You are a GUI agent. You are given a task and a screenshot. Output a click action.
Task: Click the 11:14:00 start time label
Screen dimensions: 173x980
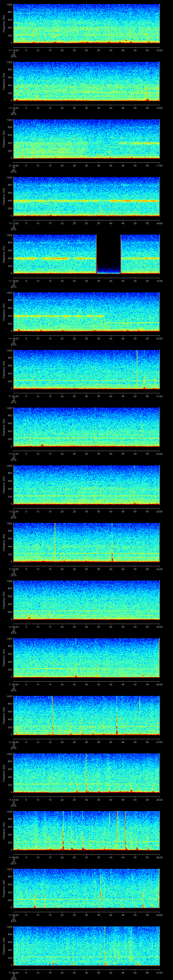tap(14, 50)
